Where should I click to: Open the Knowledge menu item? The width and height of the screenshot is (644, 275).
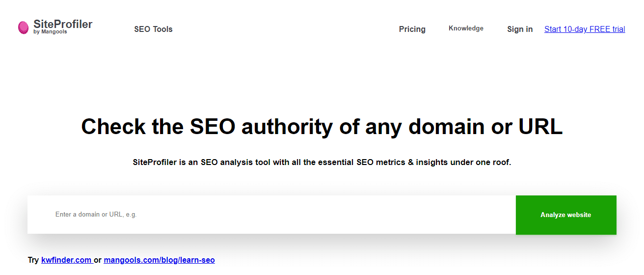pos(466,28)
